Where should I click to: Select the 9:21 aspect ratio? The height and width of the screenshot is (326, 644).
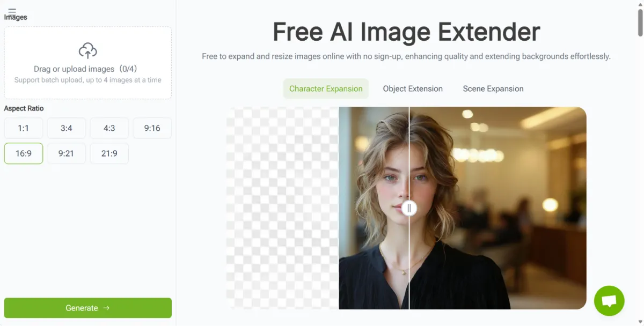pos(66,153)
